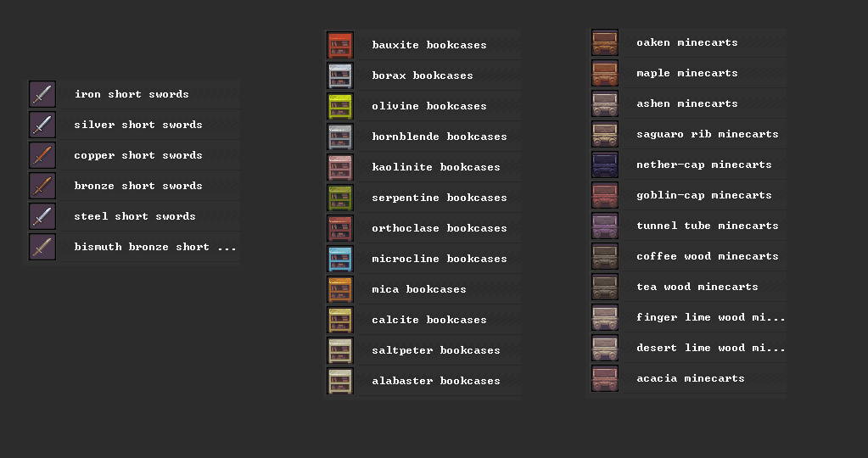The width and height of the screenshot is (868, 458).
Task: Click the goblin-cap minecart icon
Action: 604,195
